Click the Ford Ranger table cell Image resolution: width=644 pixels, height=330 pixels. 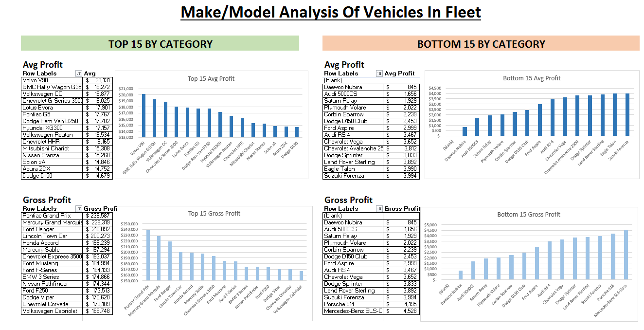(x=52, y=229)
